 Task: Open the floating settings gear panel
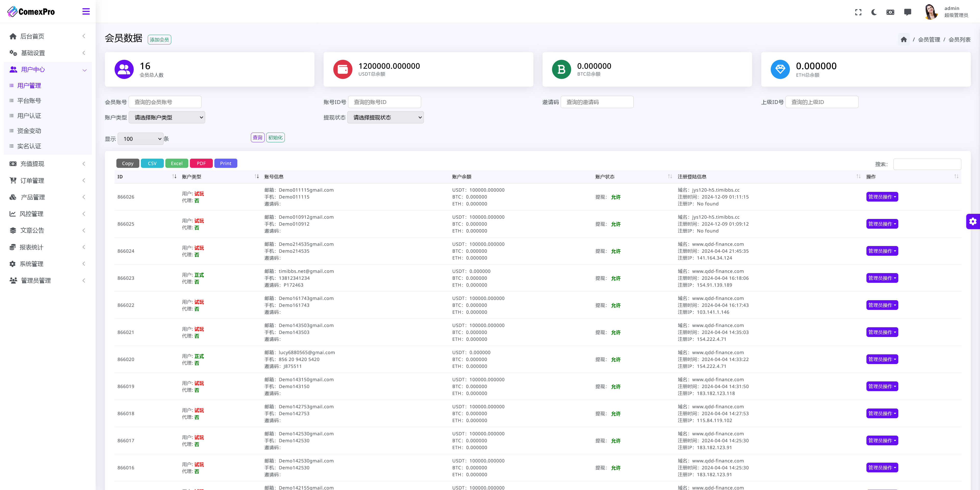click(x=973, y=221)
